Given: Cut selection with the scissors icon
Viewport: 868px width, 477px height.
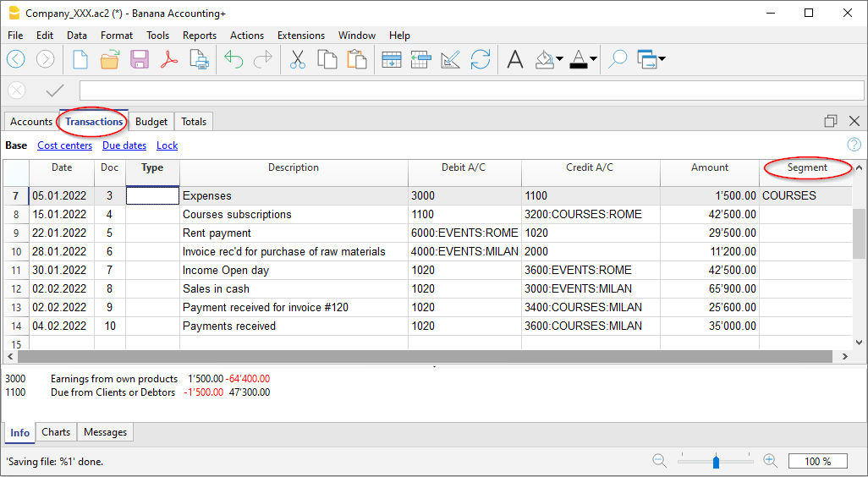Looking at the screenshot, I should coord(297,59).
